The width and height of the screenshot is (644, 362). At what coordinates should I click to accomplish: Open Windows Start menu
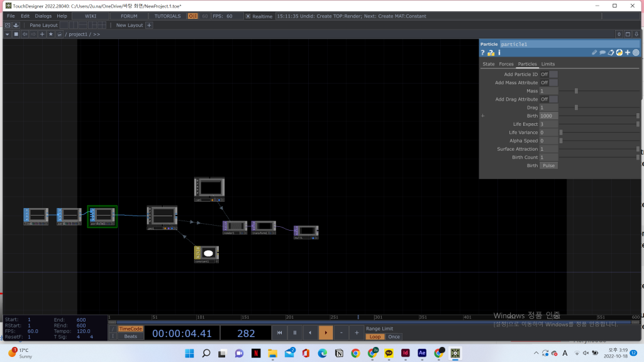(x=189, y=353)
